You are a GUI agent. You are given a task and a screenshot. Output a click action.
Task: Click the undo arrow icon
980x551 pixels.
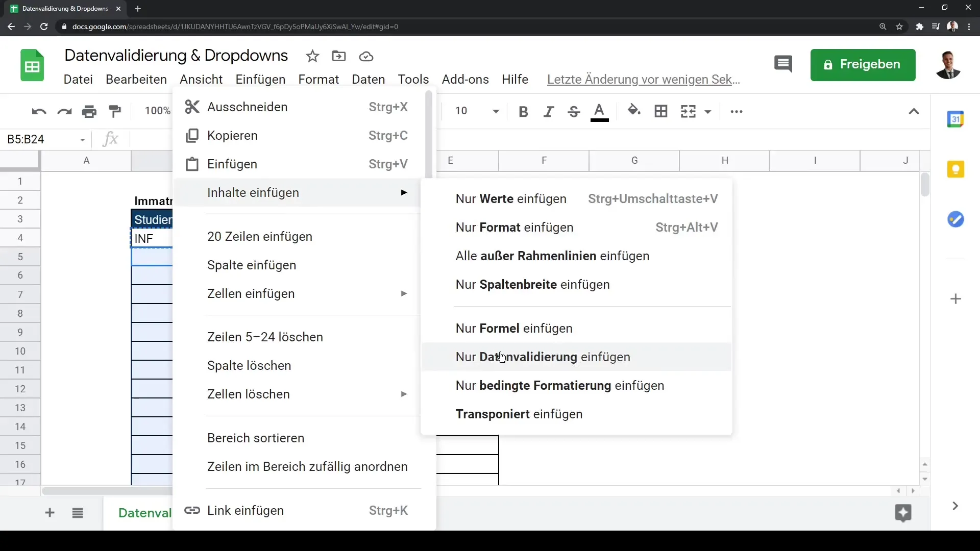(39, 111)
